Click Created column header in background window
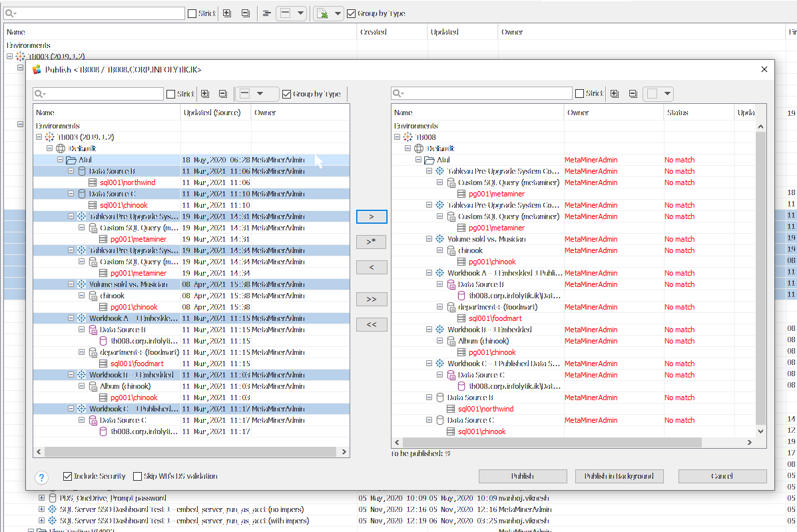797x532 pixels. coord(392,31)
